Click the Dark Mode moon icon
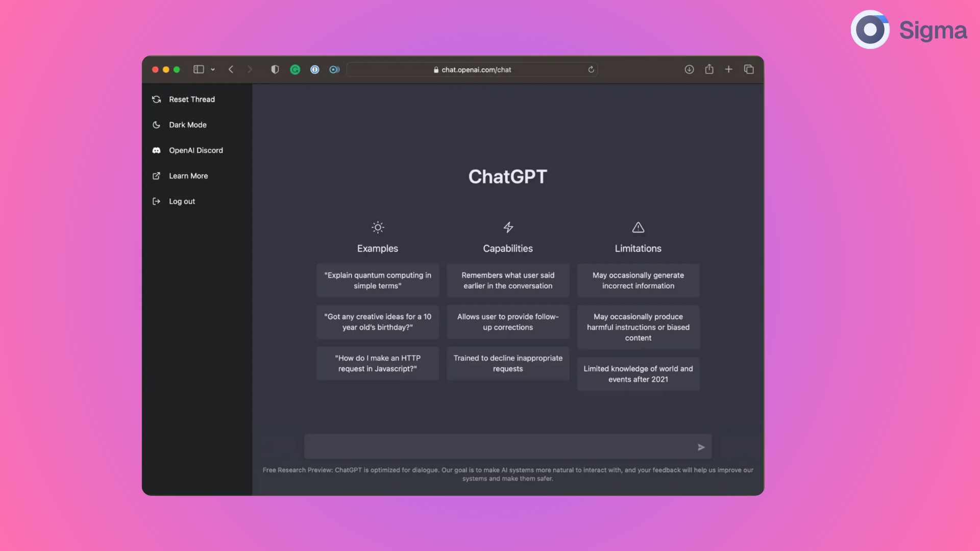Screen dimensions: 980x551 click(x=157, y=125)
